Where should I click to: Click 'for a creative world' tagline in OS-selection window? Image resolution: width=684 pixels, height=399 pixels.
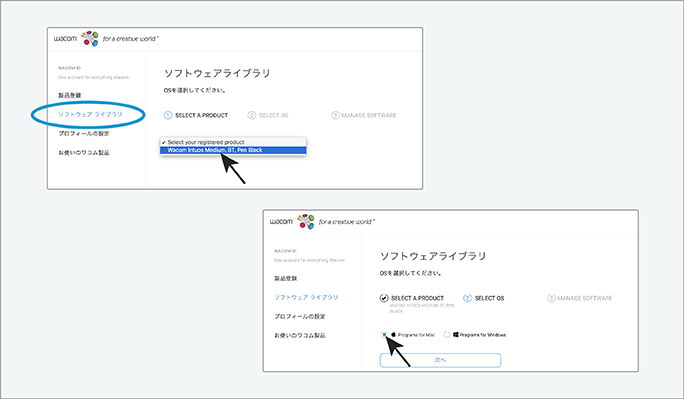(347, 222)
